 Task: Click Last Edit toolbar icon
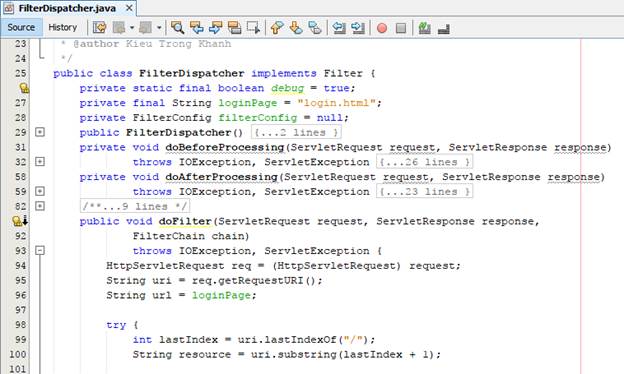[x=99, y=27]
